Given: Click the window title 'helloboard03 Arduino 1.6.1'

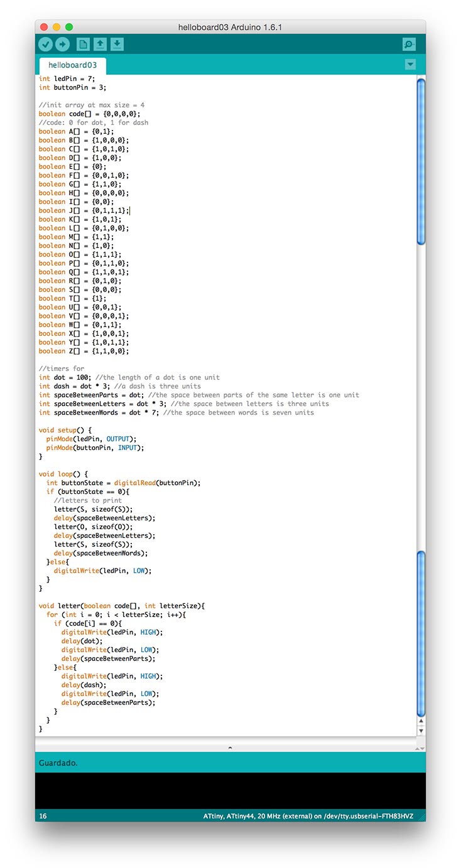Looking at the screenshot, I should [x=230, y=27].
